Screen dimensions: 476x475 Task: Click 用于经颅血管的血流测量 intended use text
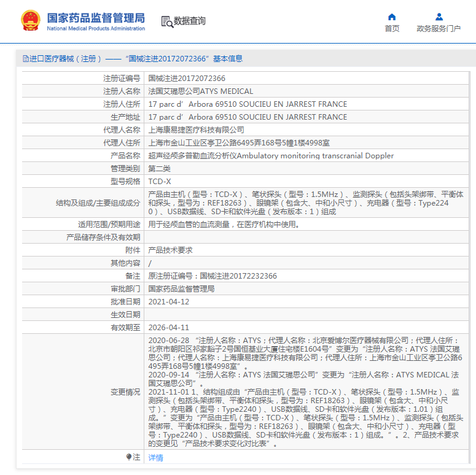click(224, 225)
